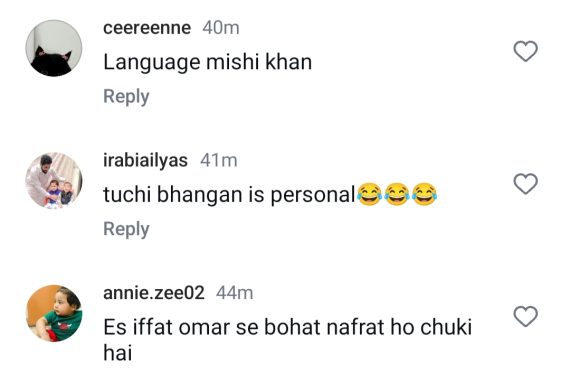
Task: Select the 40m timestamp
Action: coord(221,28)
